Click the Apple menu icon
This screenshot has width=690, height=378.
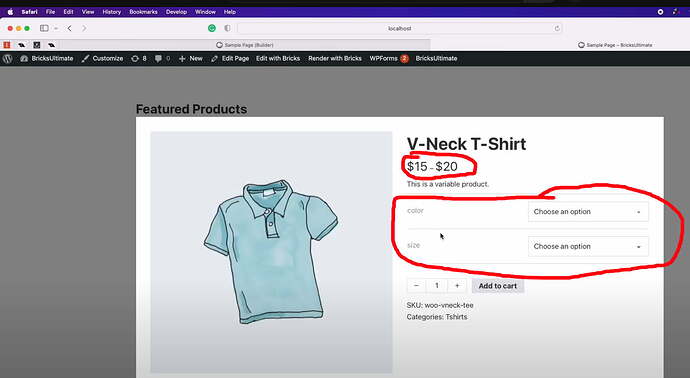click(10, 12)
